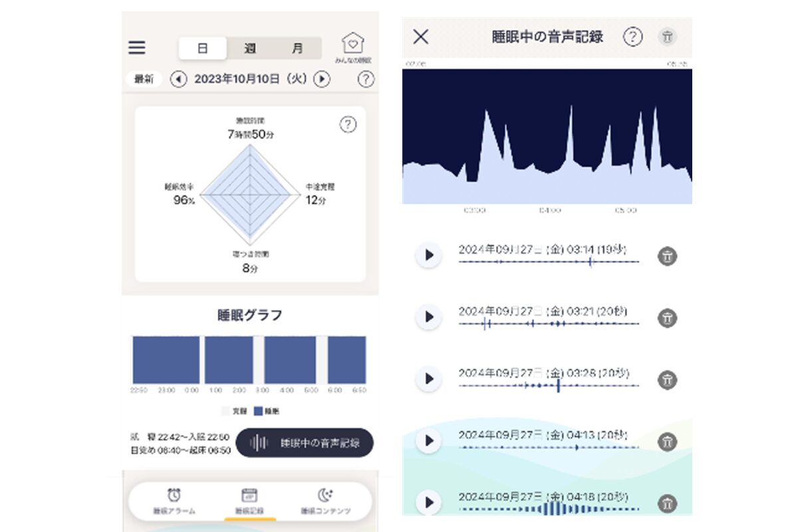The height and width of the screenshot is (532, 798).
Task: Switch to the 週 view
Action: coord(250,49)
